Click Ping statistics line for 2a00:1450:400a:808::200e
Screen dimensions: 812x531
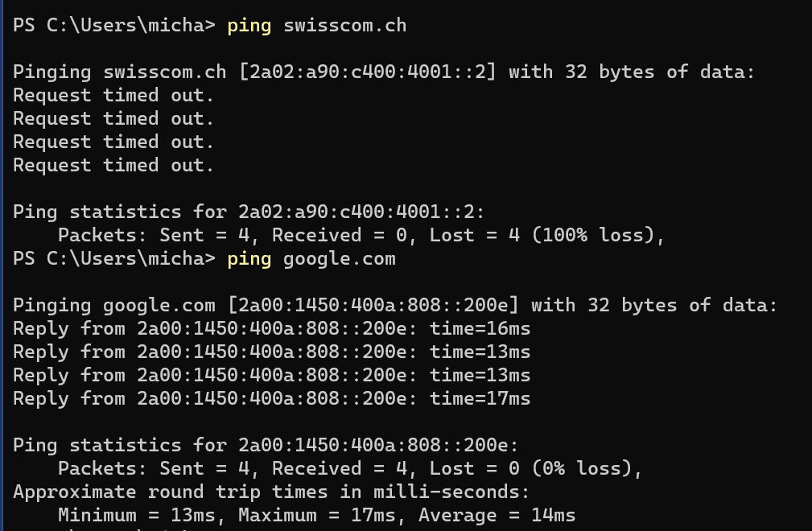266,445
